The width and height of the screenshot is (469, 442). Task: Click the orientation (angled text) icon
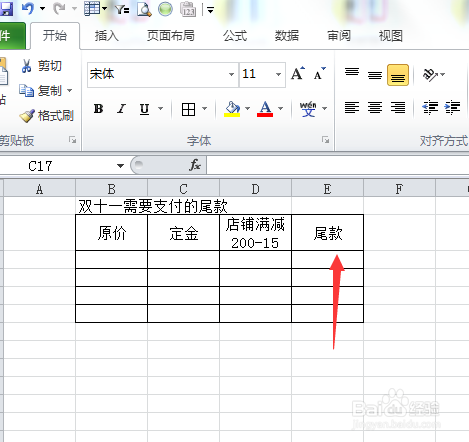[x=430, y=75]
